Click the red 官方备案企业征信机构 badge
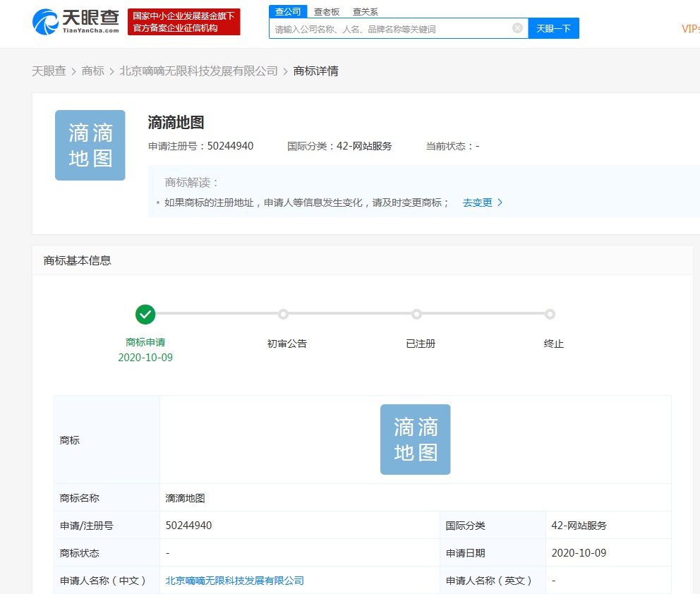The height and width of the screenshot is (594, 700). point(184,21)
